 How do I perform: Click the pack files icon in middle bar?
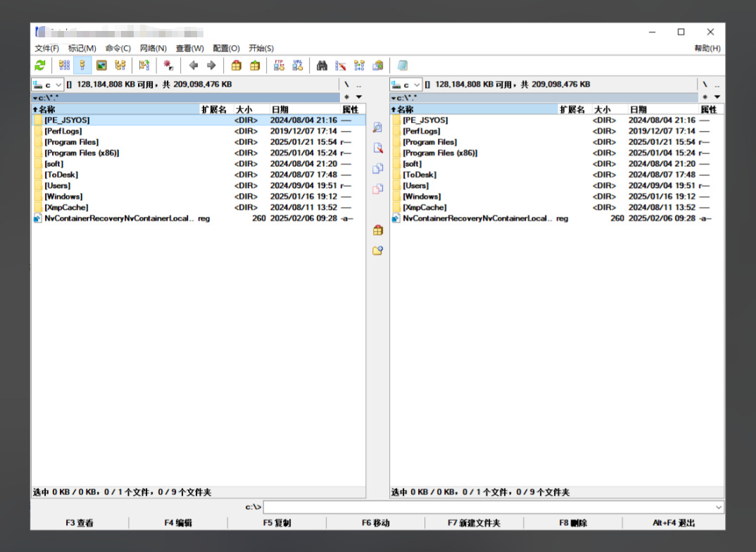[378, 230]
